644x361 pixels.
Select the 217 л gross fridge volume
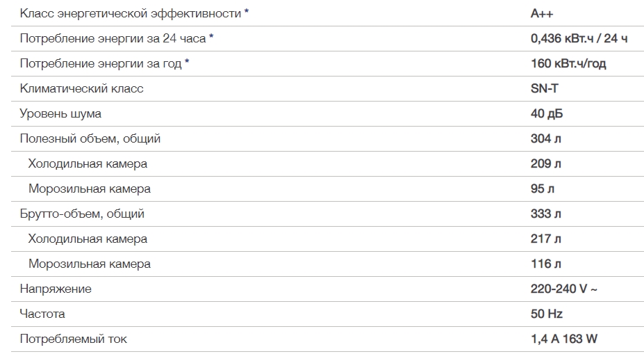(x=545, y=239)
